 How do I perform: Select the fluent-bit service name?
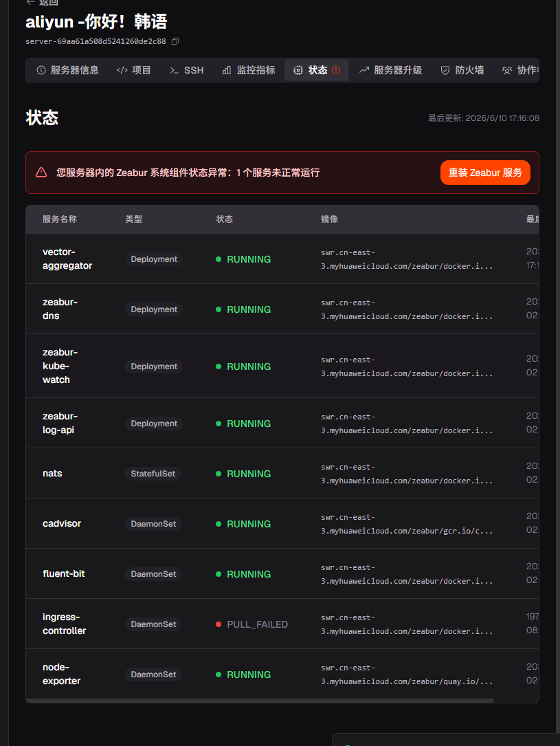[64, 574]
